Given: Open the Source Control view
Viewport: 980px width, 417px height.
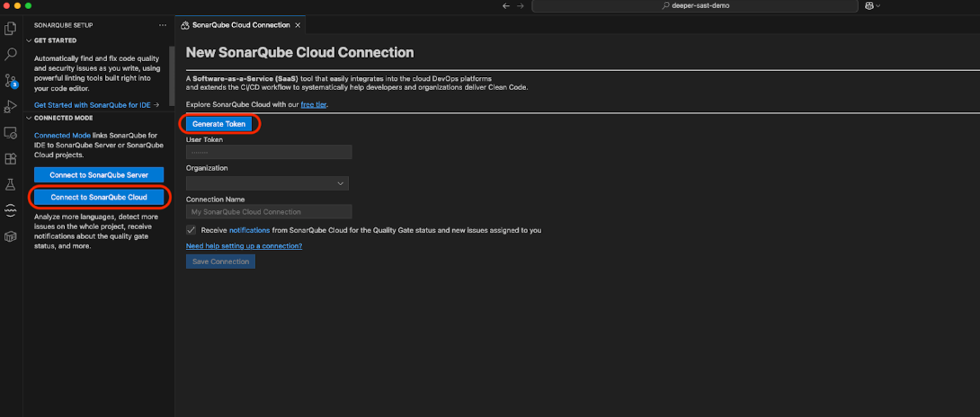Looking at the screenshot, I should point(11,81).
